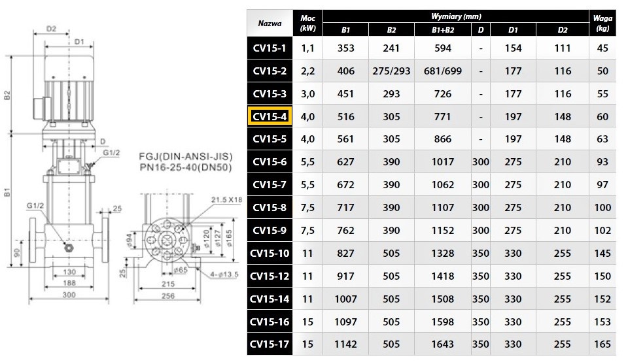Screen dimensions: 628x364
Task: Click the 4-ø13.5 hole annotation
Action: tap(224, 274)
